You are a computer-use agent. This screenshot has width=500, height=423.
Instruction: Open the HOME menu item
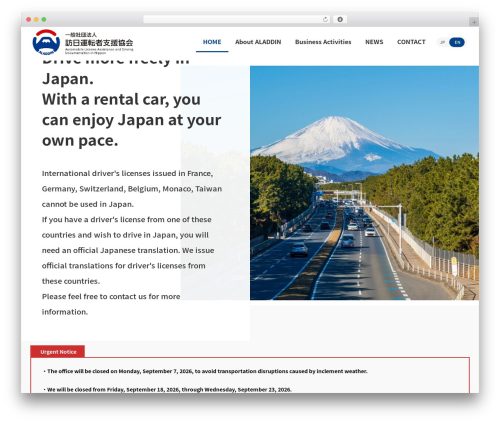tap(212, 42)
